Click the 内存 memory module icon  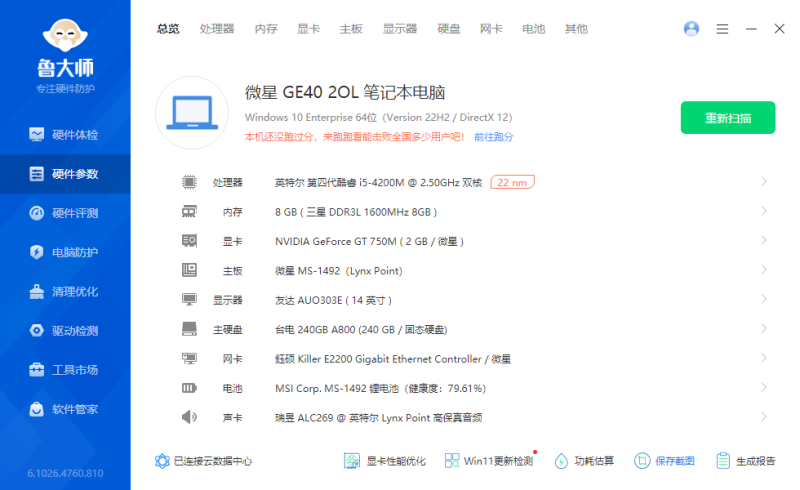[189, 211]
